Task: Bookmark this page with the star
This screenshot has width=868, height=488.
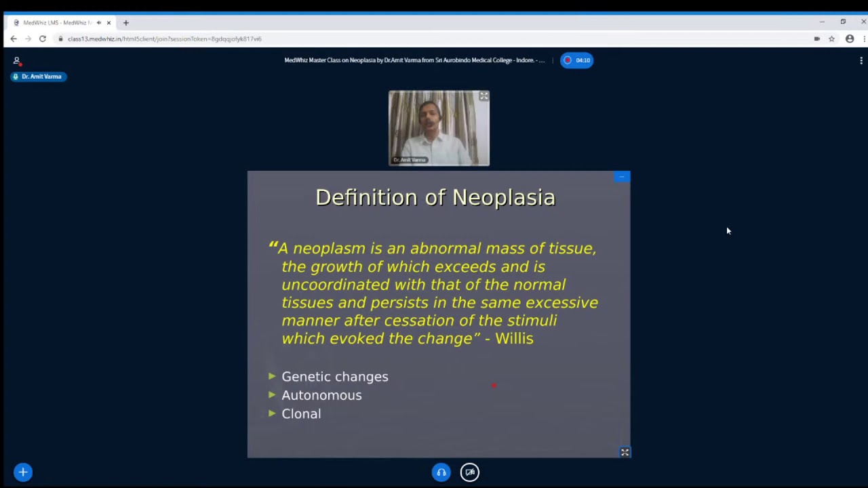Action: 831,39
